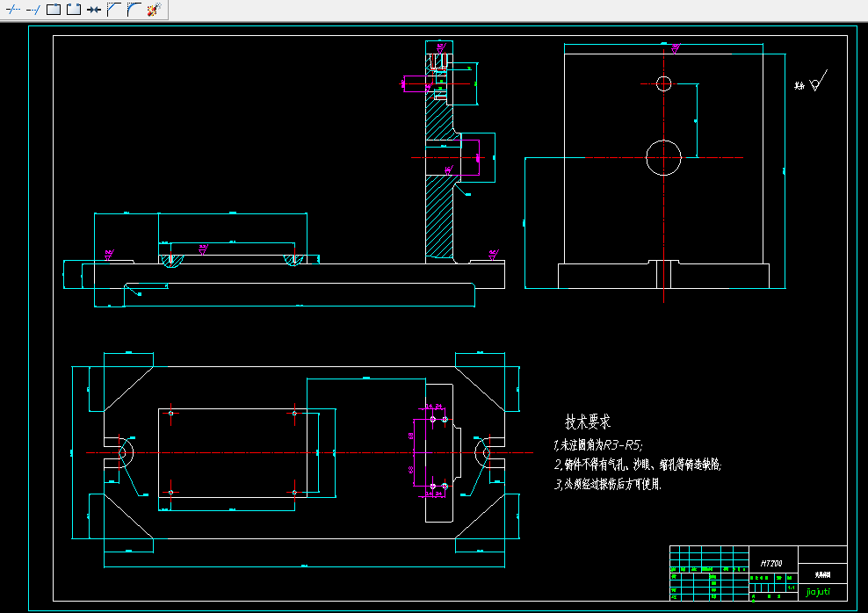Select note line 2 about casting defects
Screen dimensions: 868x613
(x=638, y=465)
